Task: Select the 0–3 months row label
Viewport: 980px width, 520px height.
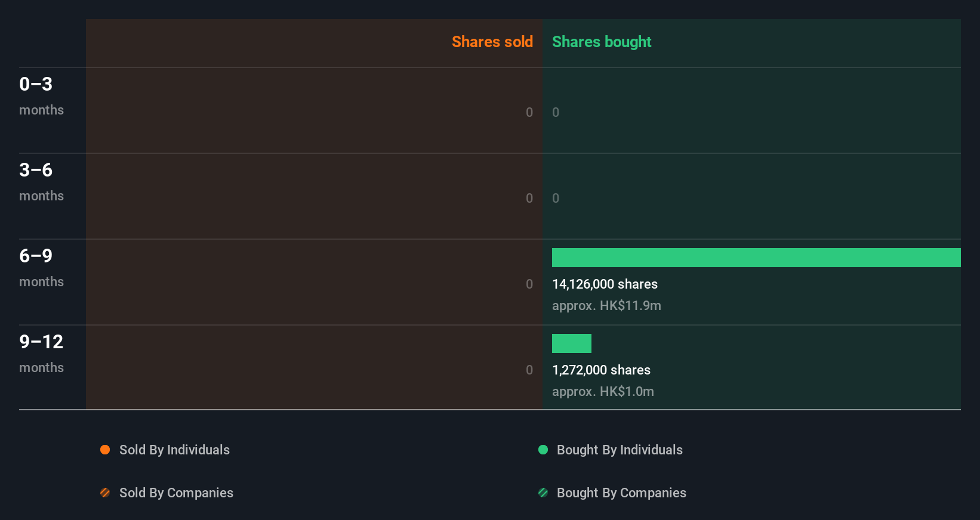Action: tap(41, 96)
